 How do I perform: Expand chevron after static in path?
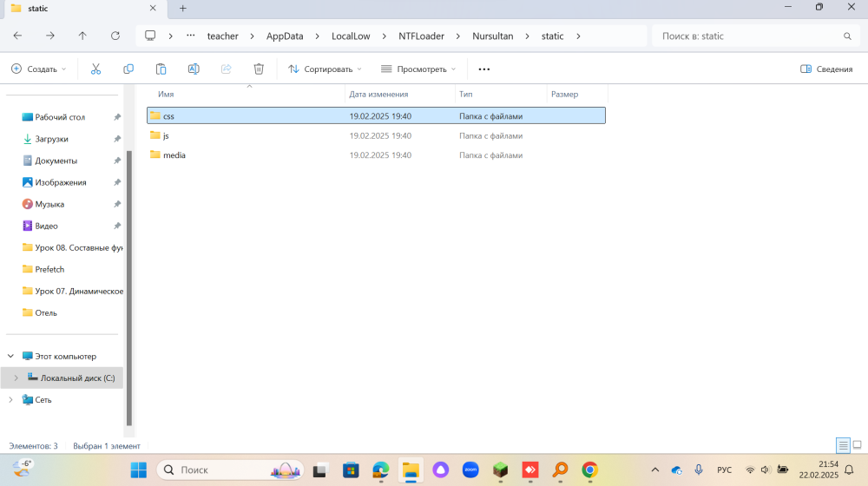[x=578, y=36]
